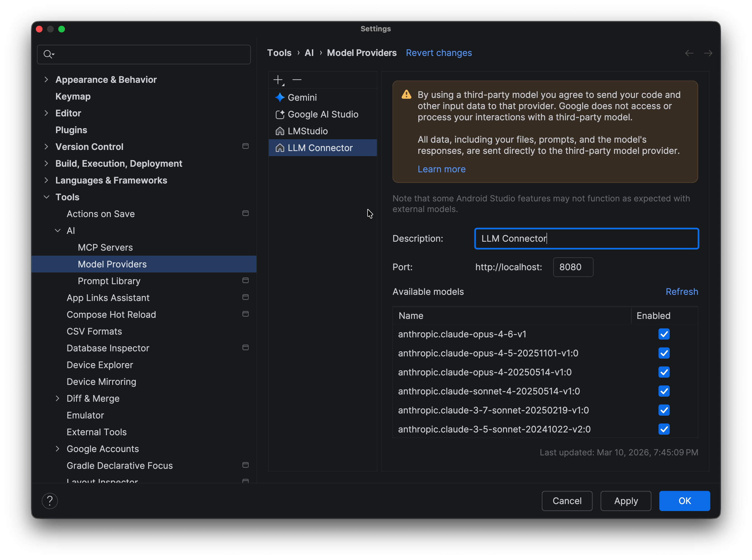The width and height of the screenshot is (752, 560).
Task: Click the forward navigation arrow
Action: tap(708, 53)
